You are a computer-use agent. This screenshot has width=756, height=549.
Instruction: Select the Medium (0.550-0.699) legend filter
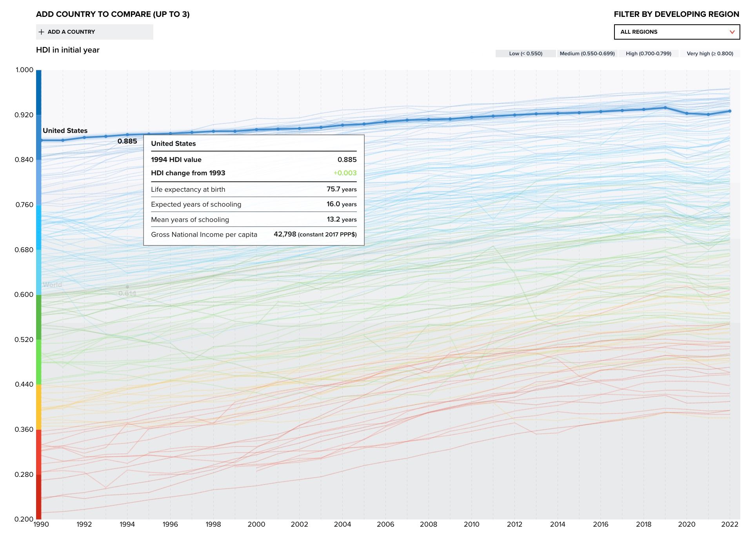(x=587, y=54)
